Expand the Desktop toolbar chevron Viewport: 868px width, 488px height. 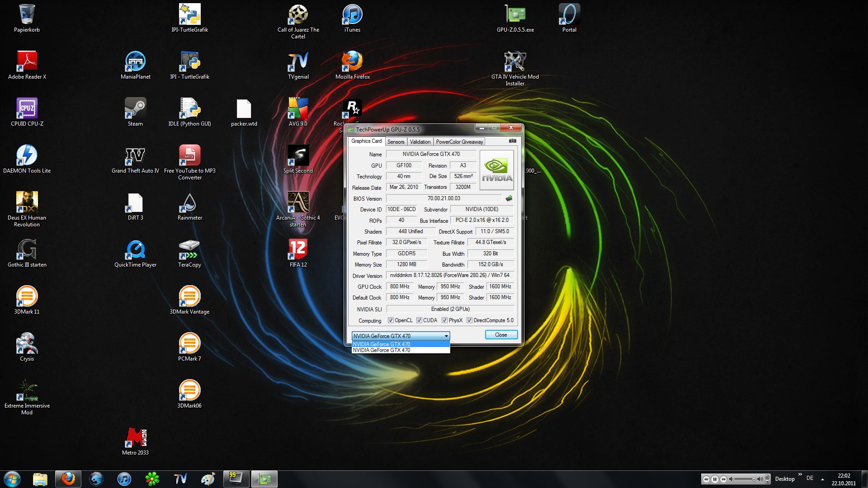pos(800,474)
